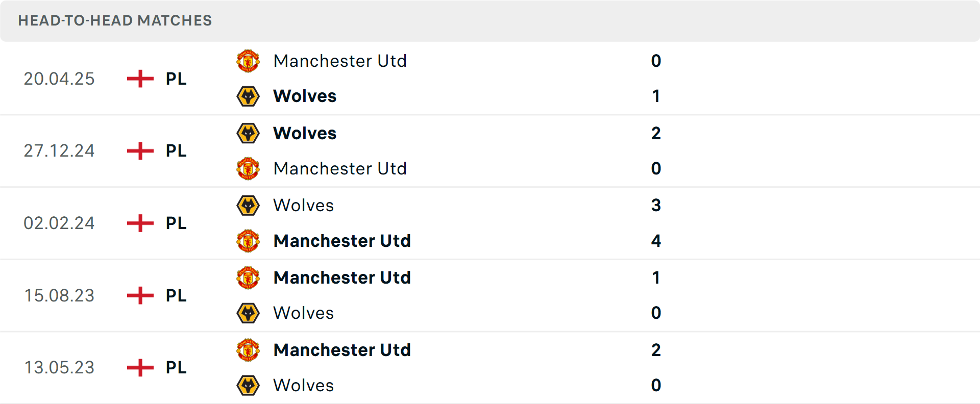Click the Manchester Utd crest in the 13.05.23 row
Viewport: 980px width, 404px height.
(248, 350)
